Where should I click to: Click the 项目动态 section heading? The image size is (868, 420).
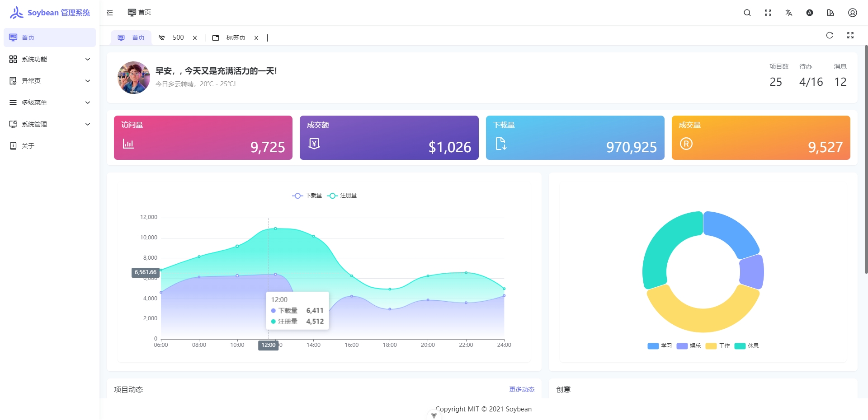pyautogui.click(x=128, y=389)
